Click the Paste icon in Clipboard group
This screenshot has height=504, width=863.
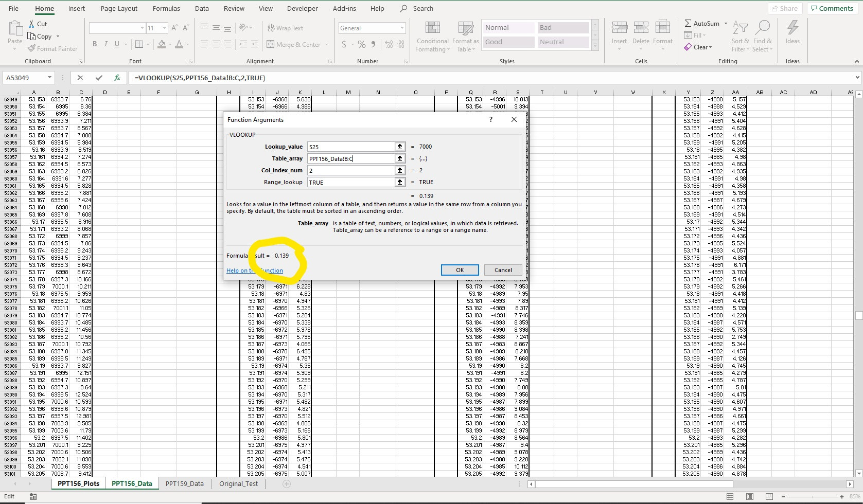click(15, 29)
